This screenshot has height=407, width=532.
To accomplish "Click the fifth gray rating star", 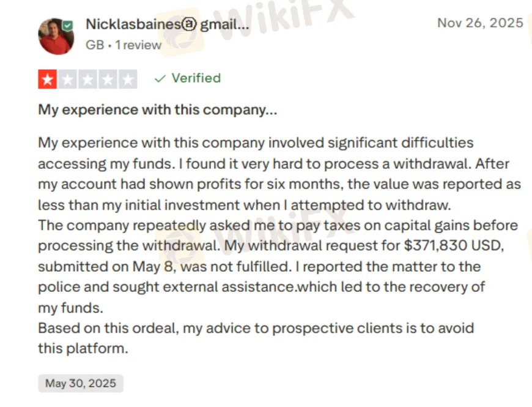I will tap(128, 79).
